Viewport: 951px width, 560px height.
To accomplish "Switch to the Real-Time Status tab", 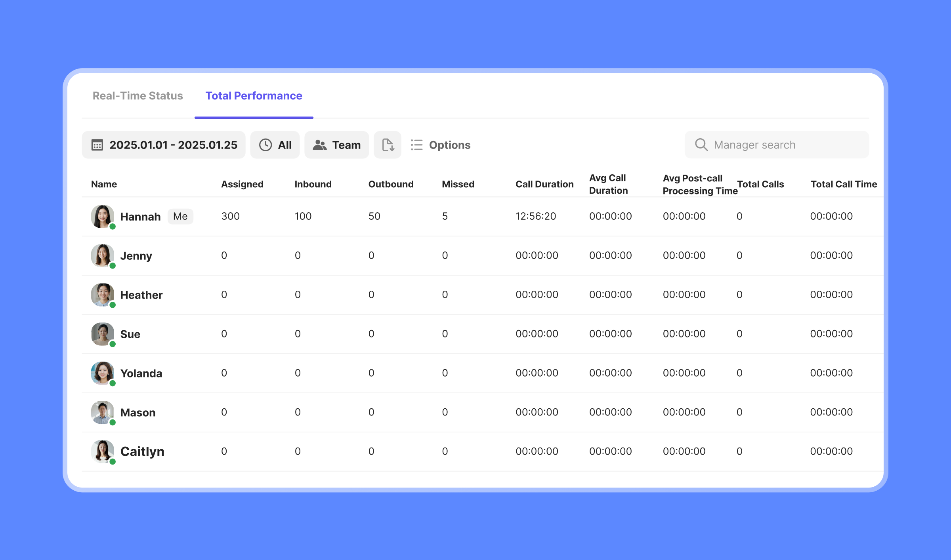I will pos(137,96).
